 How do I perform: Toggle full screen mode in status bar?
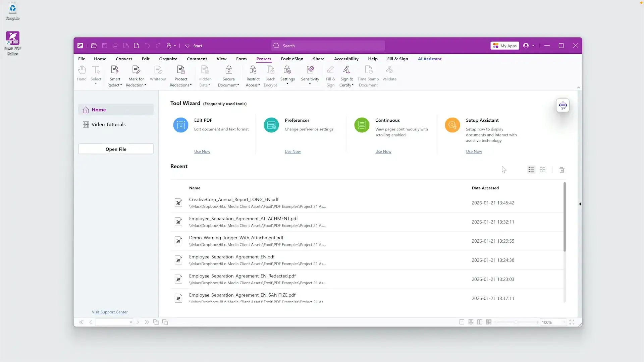(x=572, y=322)
